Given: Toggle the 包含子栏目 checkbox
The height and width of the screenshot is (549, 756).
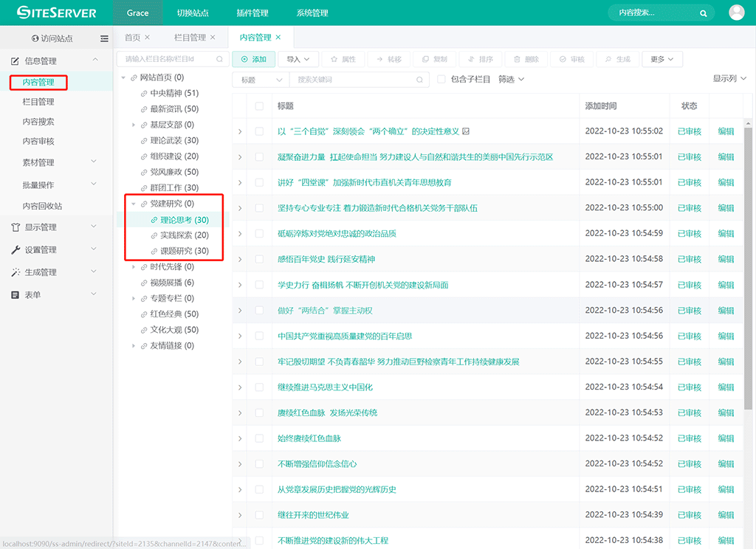Looking at the screenshot, I should point(441,80).
